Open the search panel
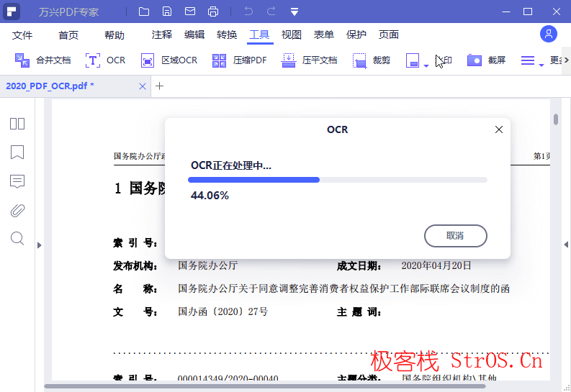This screenshot has width=571, height=392. click(17, 239)
